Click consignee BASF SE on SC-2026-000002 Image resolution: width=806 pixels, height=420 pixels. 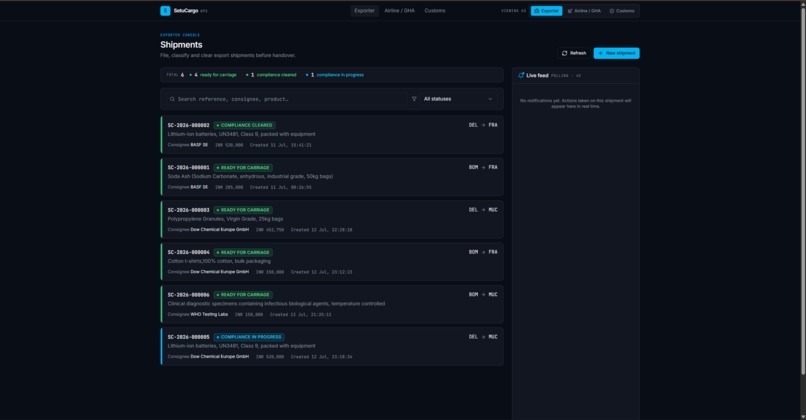199,145
